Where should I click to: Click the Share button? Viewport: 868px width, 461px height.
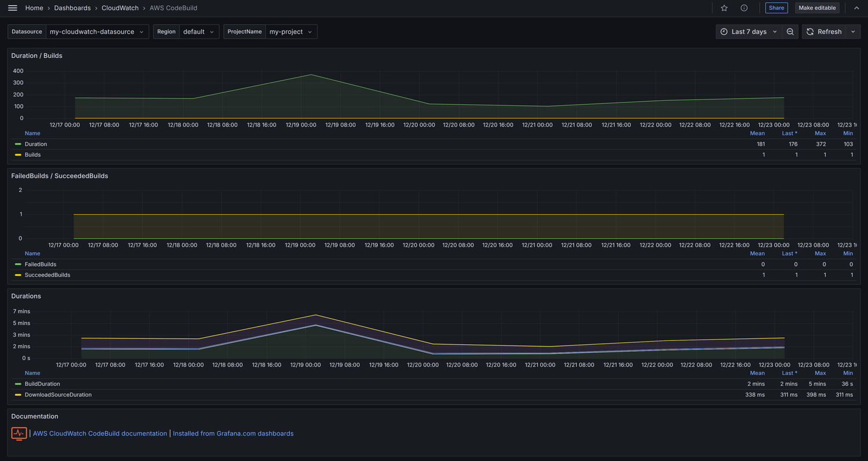[x=776, y=8]
